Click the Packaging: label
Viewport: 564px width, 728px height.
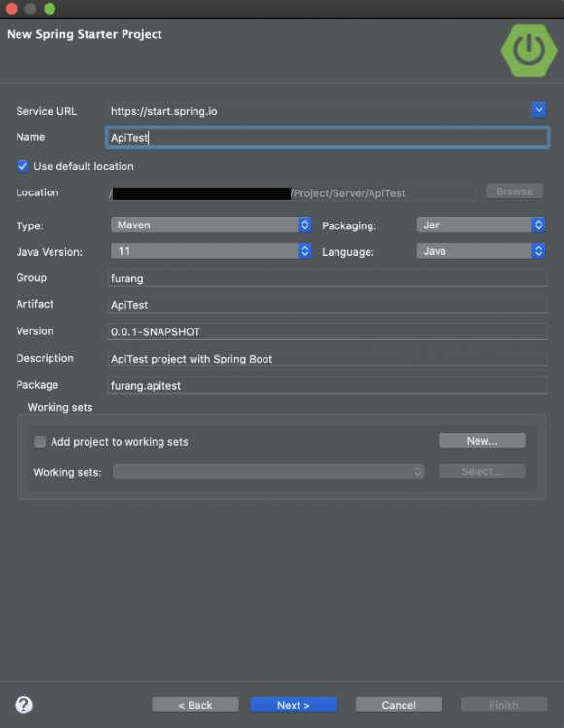pos(349,225)
